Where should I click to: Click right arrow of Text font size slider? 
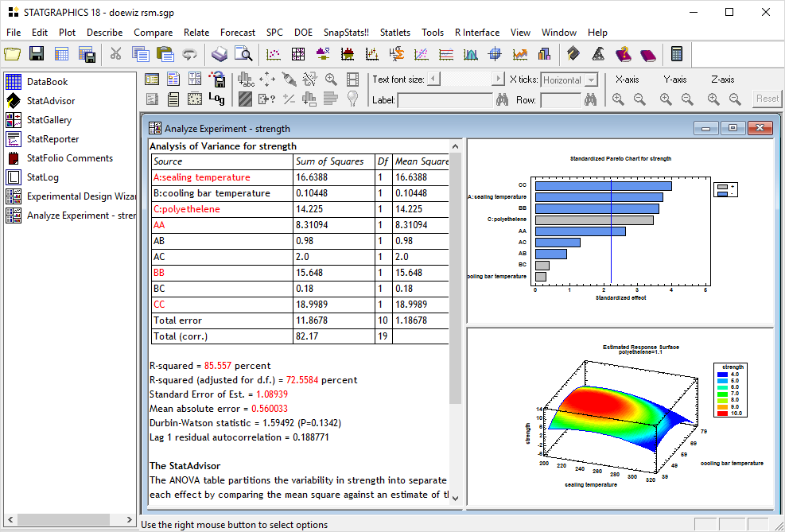coord(498,79)
